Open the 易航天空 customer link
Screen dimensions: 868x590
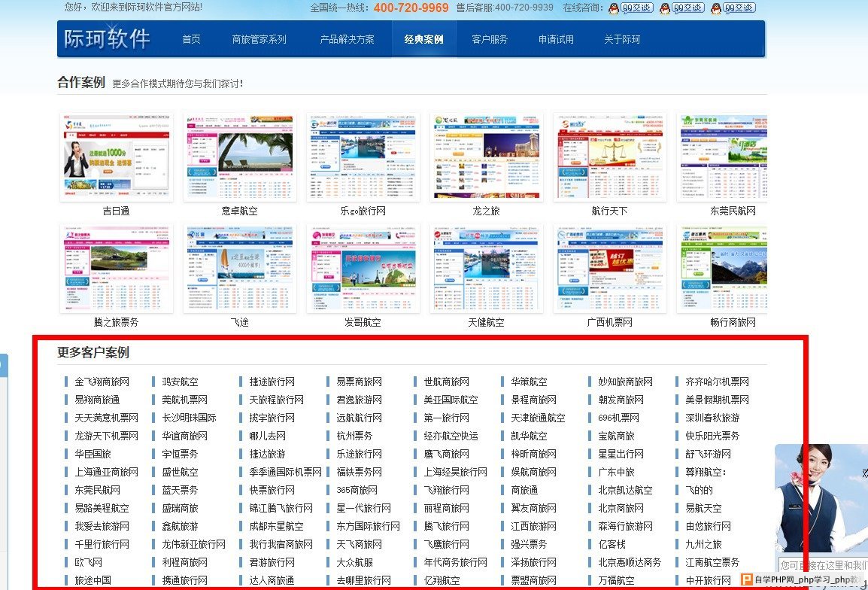[x=703, y=508]
